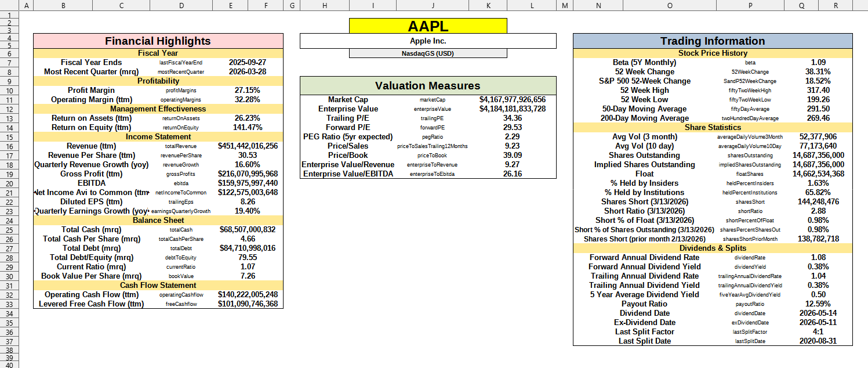Select the PEG Ratio value 2.29

(x=512, y=136)
